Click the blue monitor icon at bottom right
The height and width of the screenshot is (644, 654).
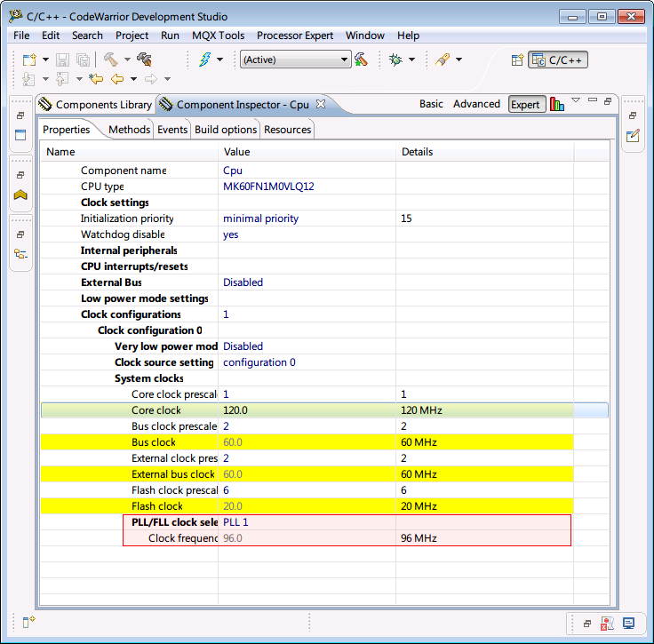click(628, 624)
